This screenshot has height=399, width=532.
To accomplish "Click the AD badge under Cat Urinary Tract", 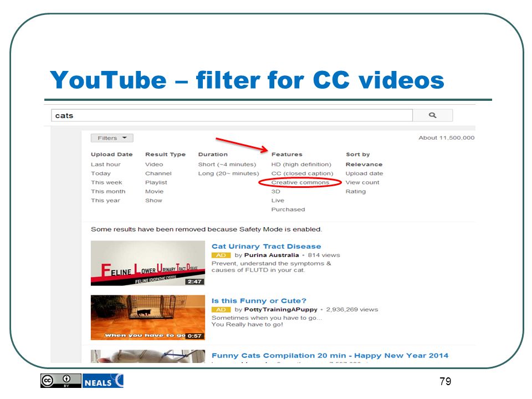I will [x=221, y=255].
